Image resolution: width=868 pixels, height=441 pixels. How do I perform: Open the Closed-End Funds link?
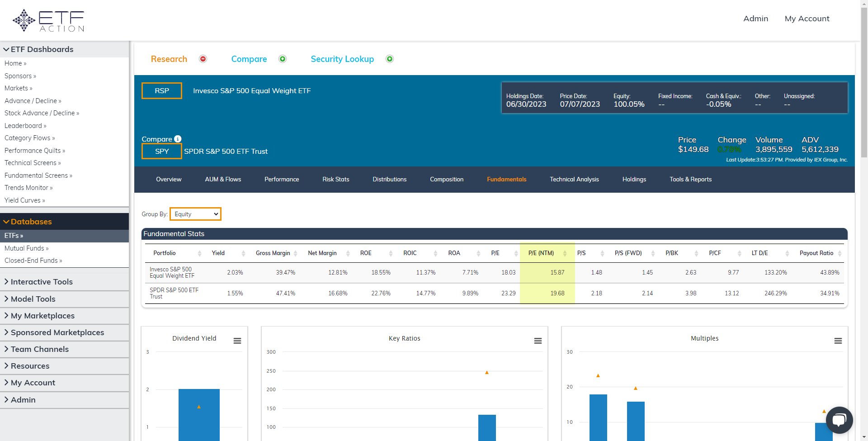(x=33, y=260)
